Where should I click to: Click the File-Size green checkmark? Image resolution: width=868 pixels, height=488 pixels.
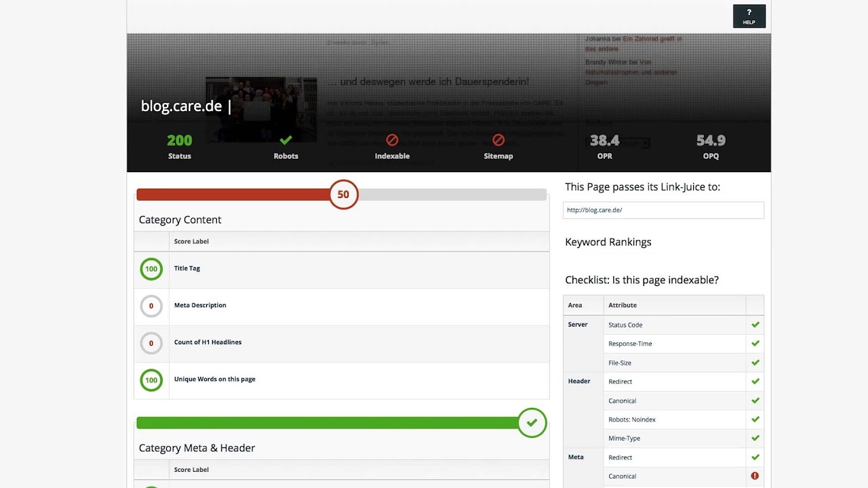pos(755,363)
